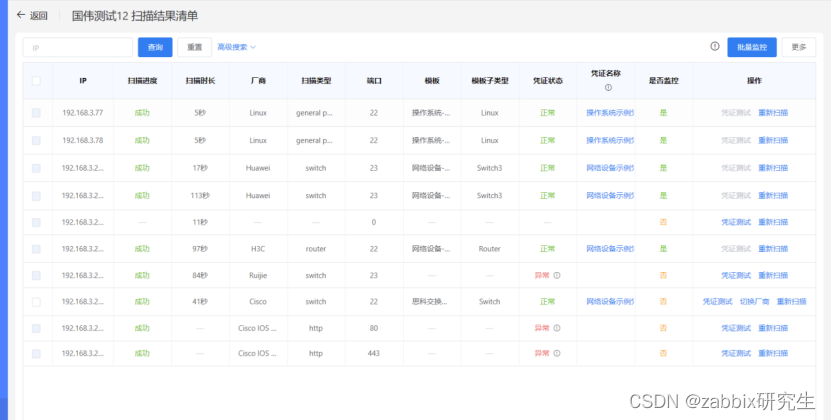The image size is (831, 420).
Task: Click 凭证测试 in the 11秒 row
Action: pos(736,222)
